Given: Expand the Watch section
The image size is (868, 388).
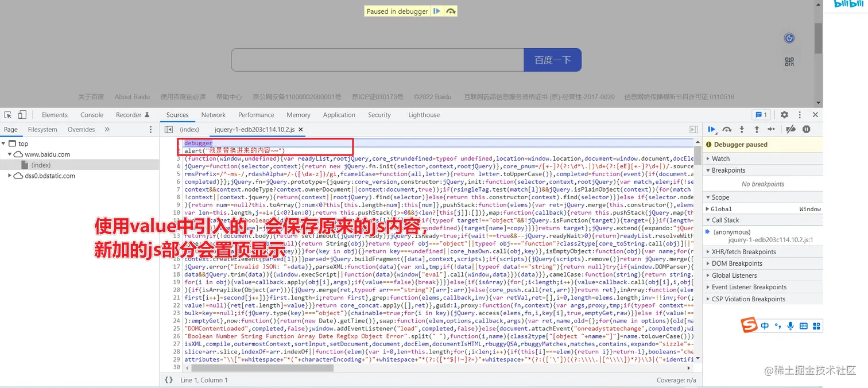Looking at the screenshot, I should [x=762, y=158].
